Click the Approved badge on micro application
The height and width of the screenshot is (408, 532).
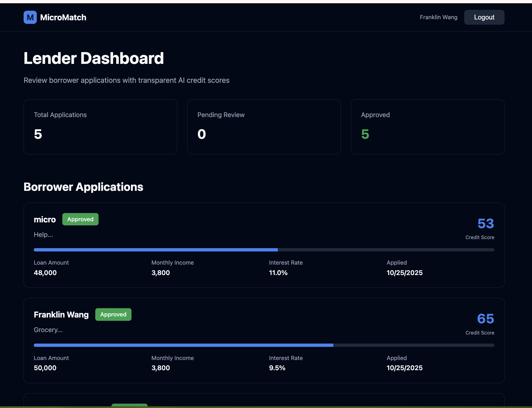coord(80,219)
